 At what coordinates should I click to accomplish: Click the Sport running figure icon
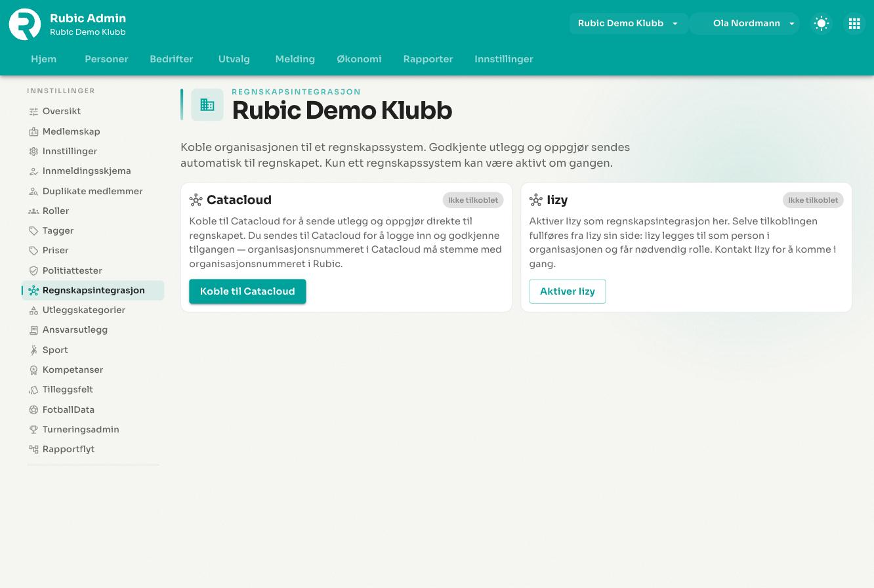[x=33, y=350]
